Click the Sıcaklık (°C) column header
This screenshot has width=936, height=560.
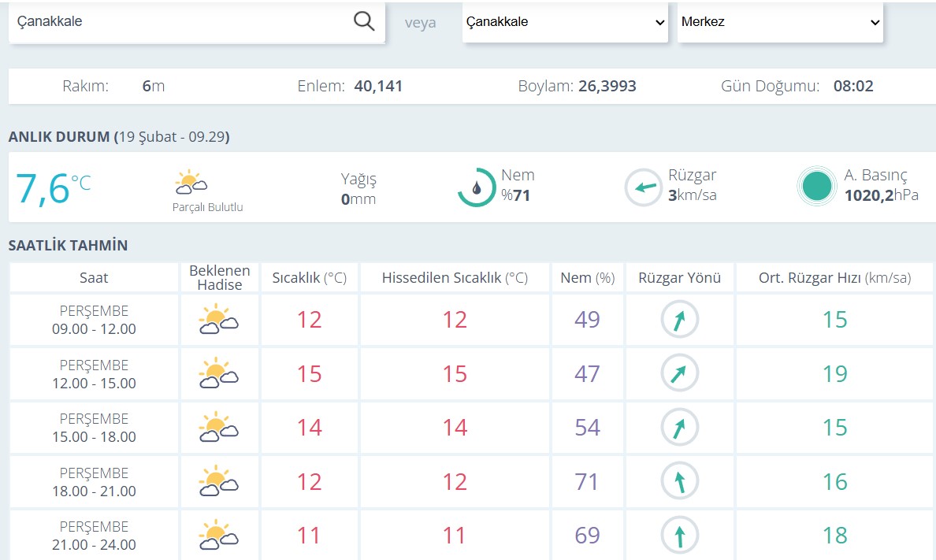tap(309, 278)
